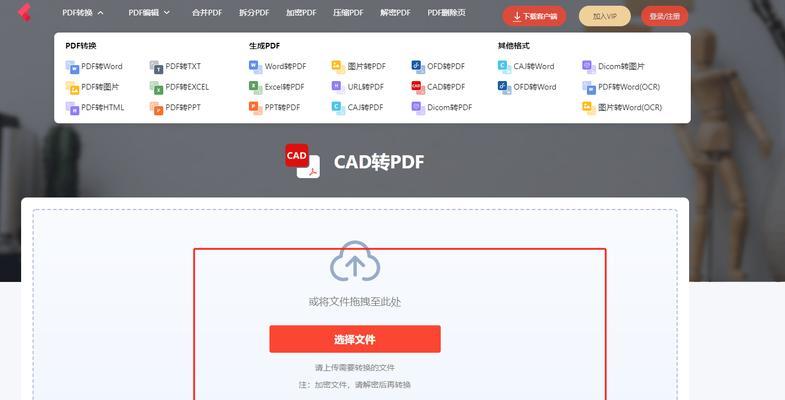The image size is (785, 400).
Task: Select the URL转PDF text link
Action: 365,87
